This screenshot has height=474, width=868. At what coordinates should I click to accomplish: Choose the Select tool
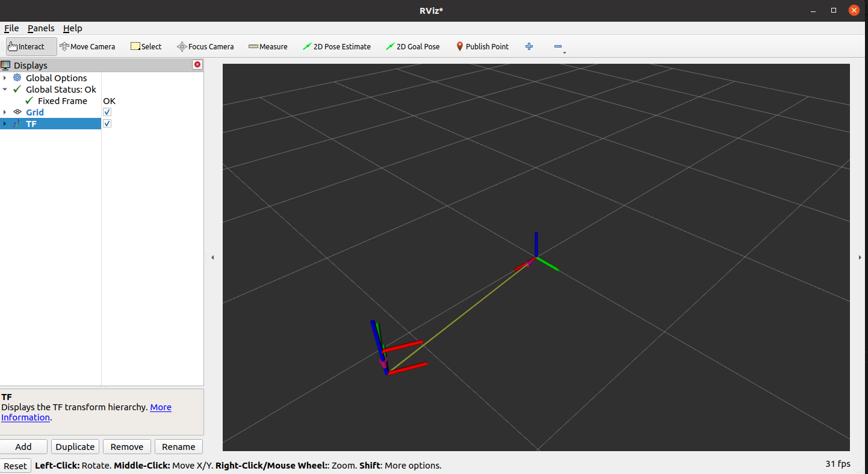click(146, 46)
